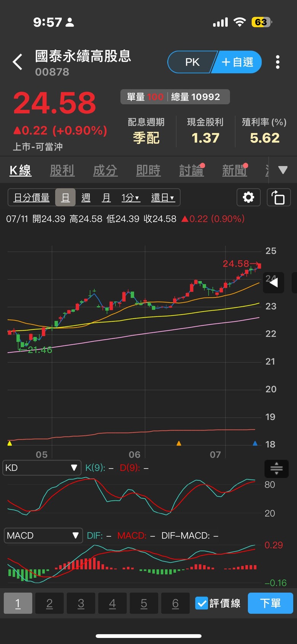297x644 pixels.
Task: Select chart preset 1
Action: click(18, 603)
